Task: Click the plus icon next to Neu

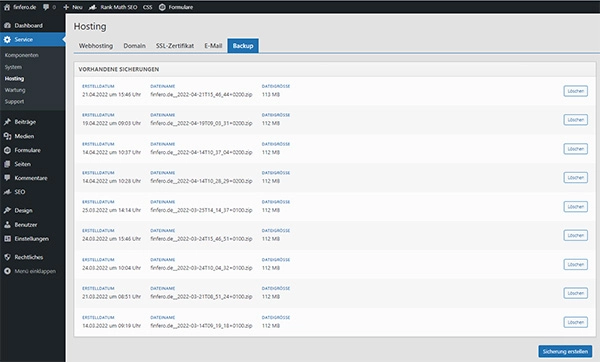Action: pyautogui.click(x=66, y=7)
